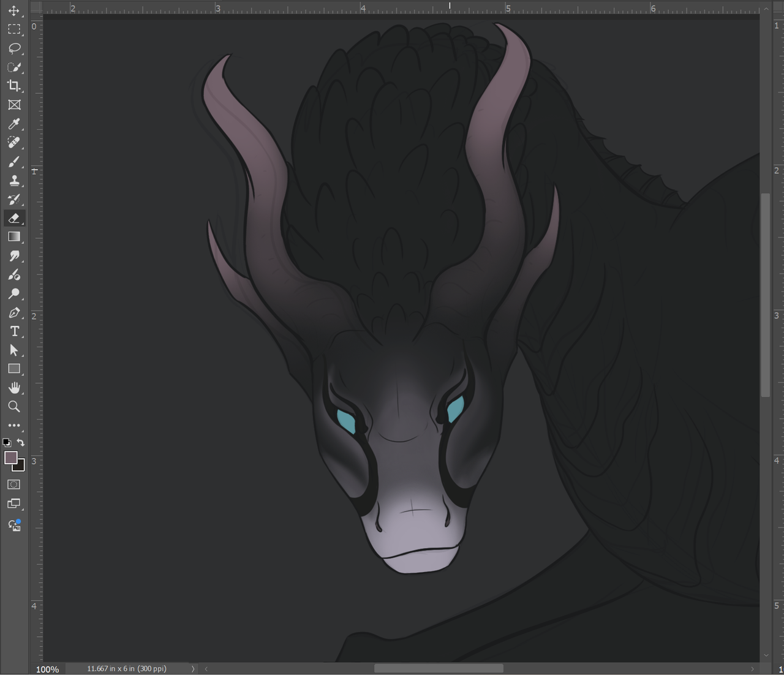Open the Edit Toolbar three-dots menu
784x675 pixels.
click(x=14, y=425)
